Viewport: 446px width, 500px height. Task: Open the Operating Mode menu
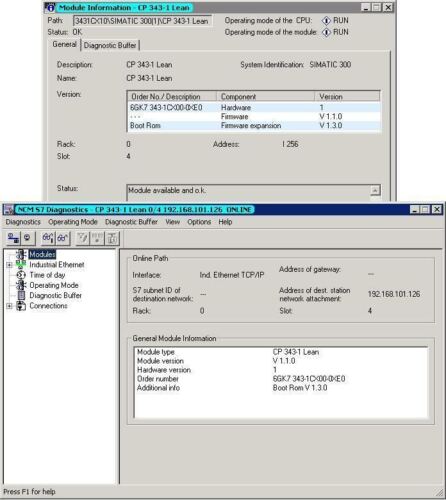(x=73, y=222)
